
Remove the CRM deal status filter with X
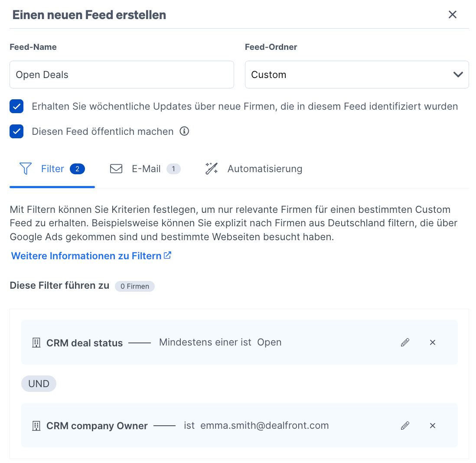[432, 342]
